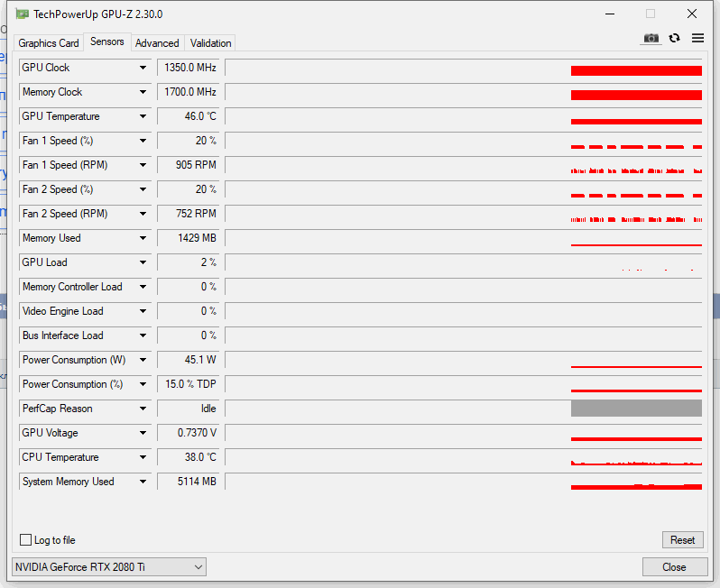
Task: Click the CPU Temperature history graph
Action: pos(464,456)
